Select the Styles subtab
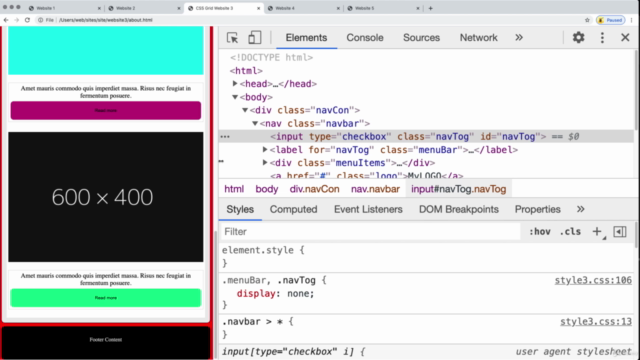The height and width of the screenshot is (360, 640). [x=240, y=209]
